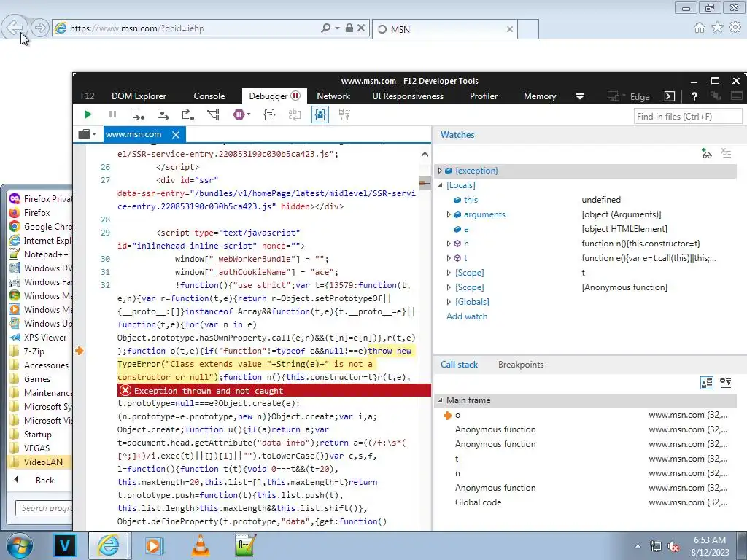Open the Edge document mode dropdown
Viewport: 747px width, 560px height.
tap(639, 97)
